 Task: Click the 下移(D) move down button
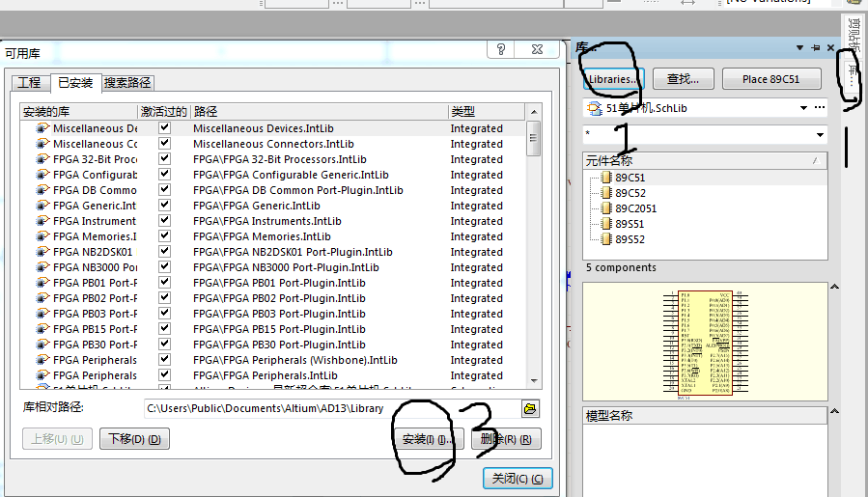[134, 439]
